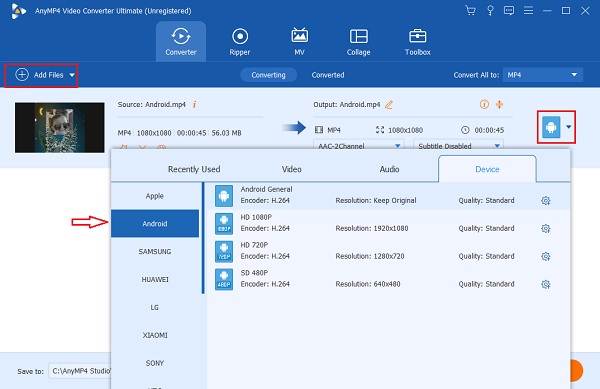Image resolution: width=600 pixels, height=389 pixels.
Task: Rename output with the pencil icon
Action: 389,104
